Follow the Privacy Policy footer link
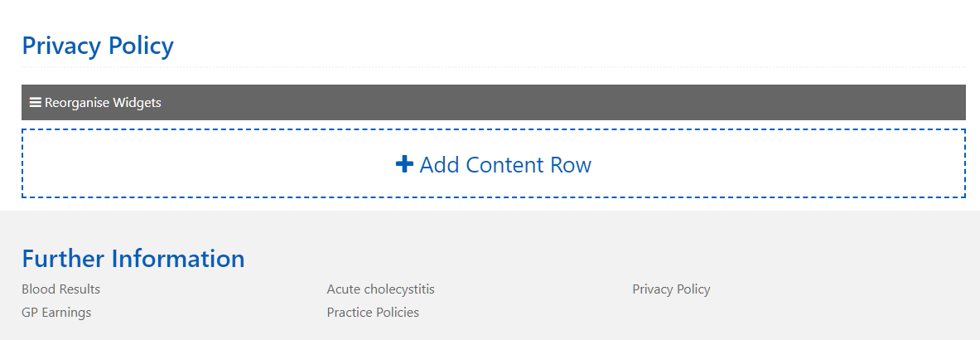This screenshot has height=340, width=980. (671, 289)
